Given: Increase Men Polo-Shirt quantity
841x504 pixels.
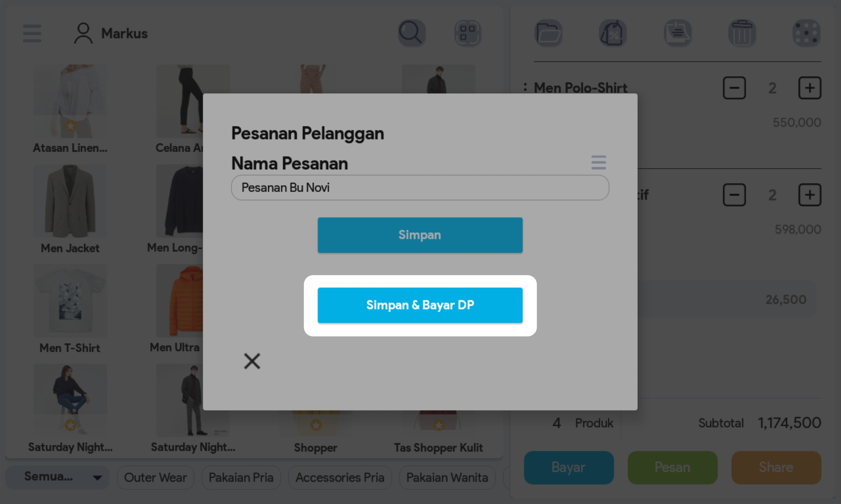Looking at the screenshot, I should click(x=809, y=88).
